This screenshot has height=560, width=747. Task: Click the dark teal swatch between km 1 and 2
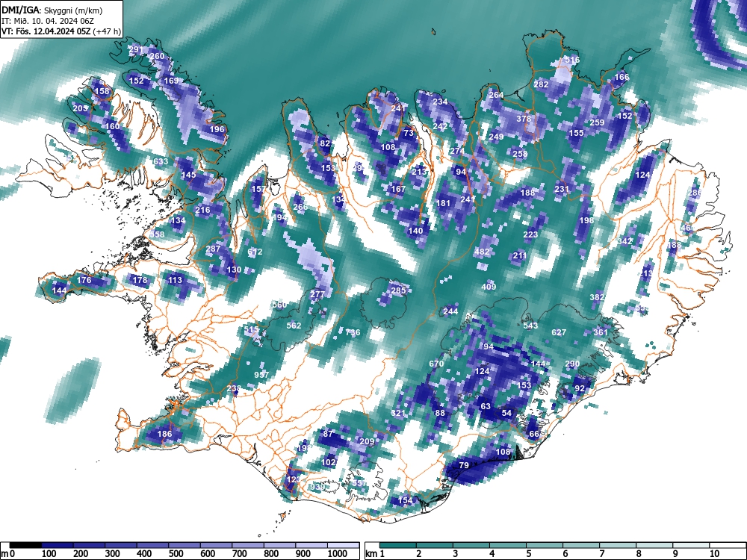click(x=398, y=545)
